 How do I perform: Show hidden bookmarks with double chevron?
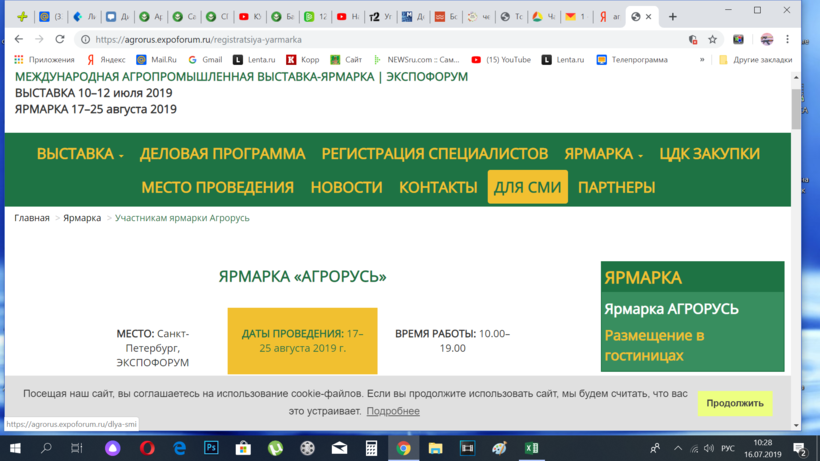[702, 60]
